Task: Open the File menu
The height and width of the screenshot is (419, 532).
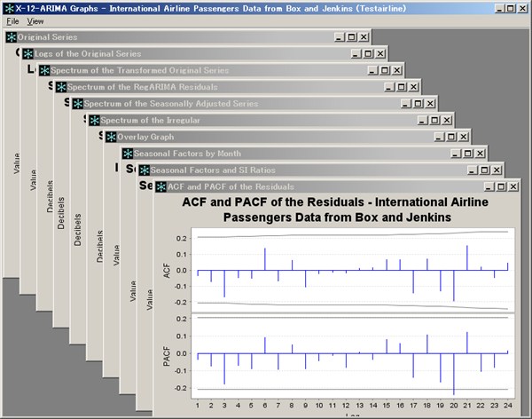Action: click(x=12, y=21)
